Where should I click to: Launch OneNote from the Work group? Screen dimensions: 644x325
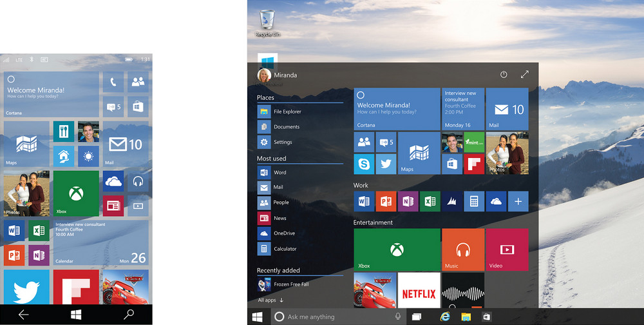[408, 201]
